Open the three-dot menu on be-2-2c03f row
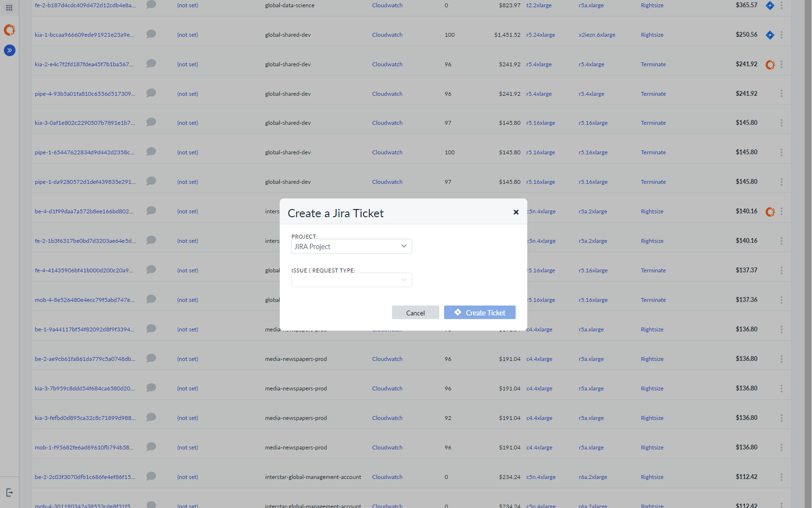Screen dimensions: 812x508 [x=781, y=477]
